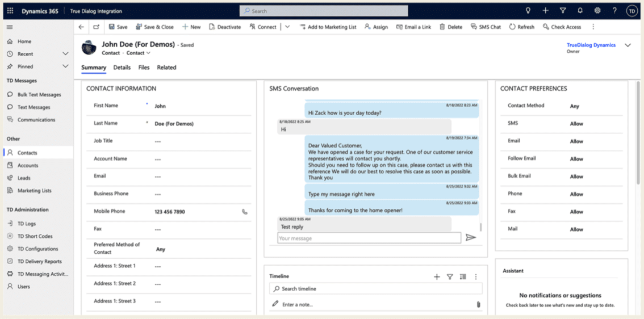The image size is (644, 319).
Task: Open the settings gear
Action: (x=597, y=11)
